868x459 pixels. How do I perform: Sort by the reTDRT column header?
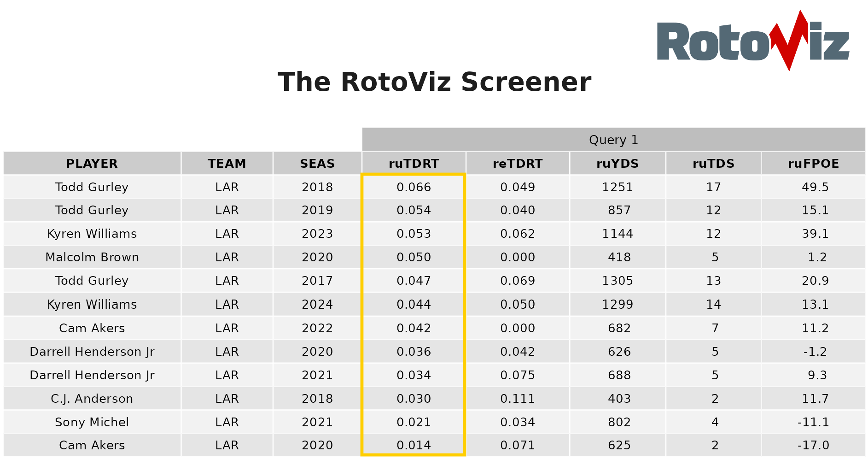click(518, 164)
